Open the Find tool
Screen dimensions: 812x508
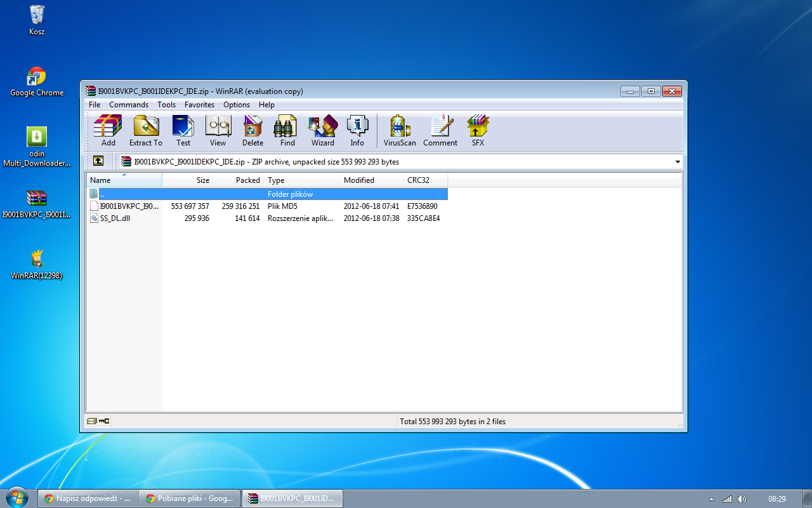tap(287, 131)
